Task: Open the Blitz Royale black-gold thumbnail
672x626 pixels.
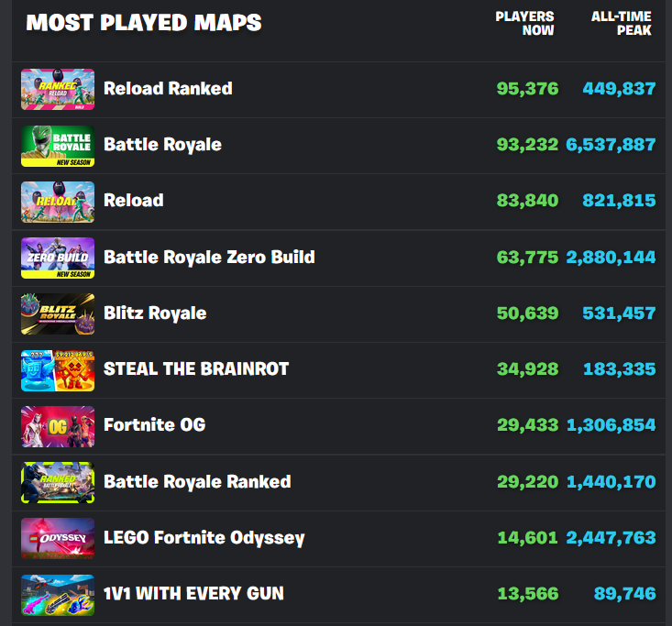Action: 58,314
